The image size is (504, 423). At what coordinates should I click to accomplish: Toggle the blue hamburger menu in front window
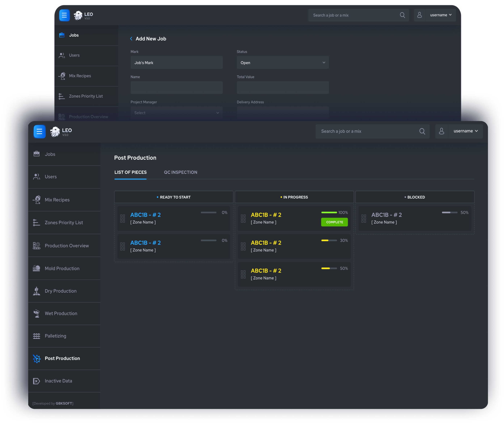tap(39, 131)
